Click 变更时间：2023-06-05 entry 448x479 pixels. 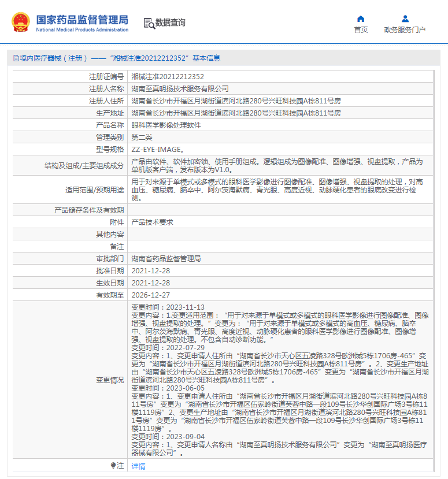tap(168, 388)
